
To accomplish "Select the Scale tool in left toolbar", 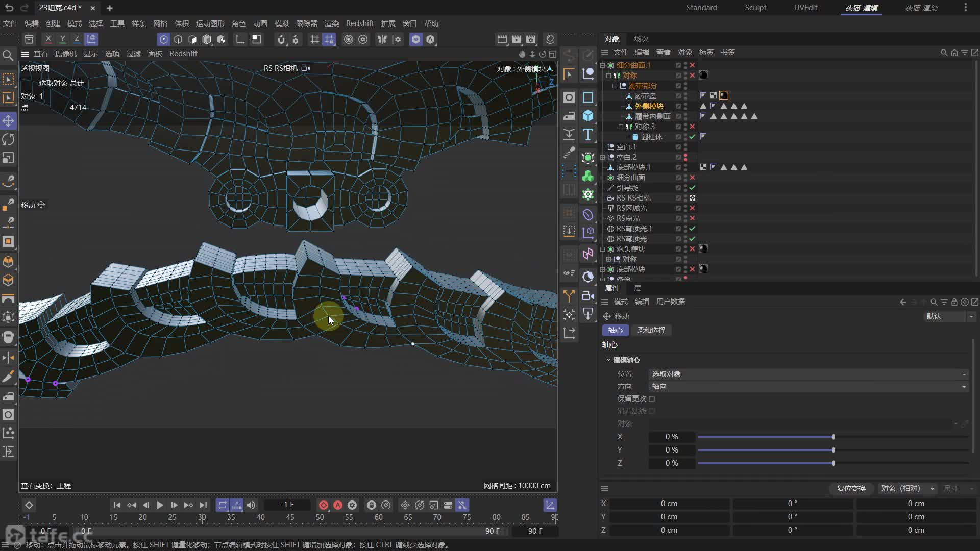I will pyautogui.click(x=9, y=158).
